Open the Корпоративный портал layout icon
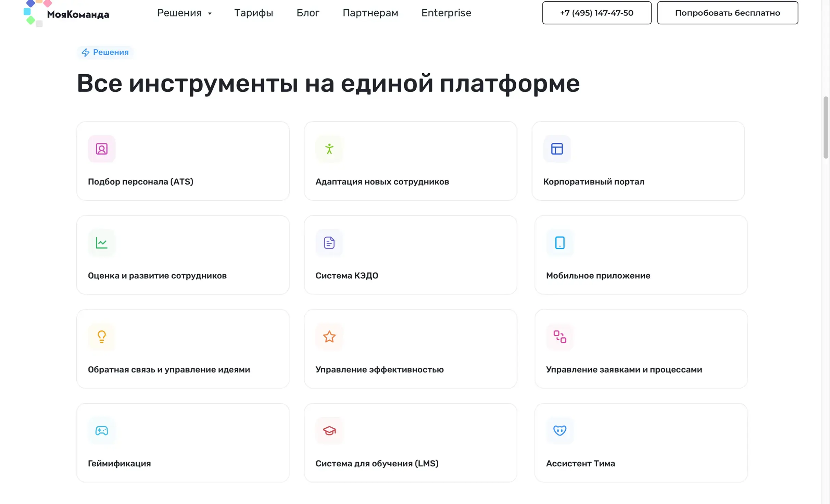The width and height of the screenshot is (830, 504). 556,149
